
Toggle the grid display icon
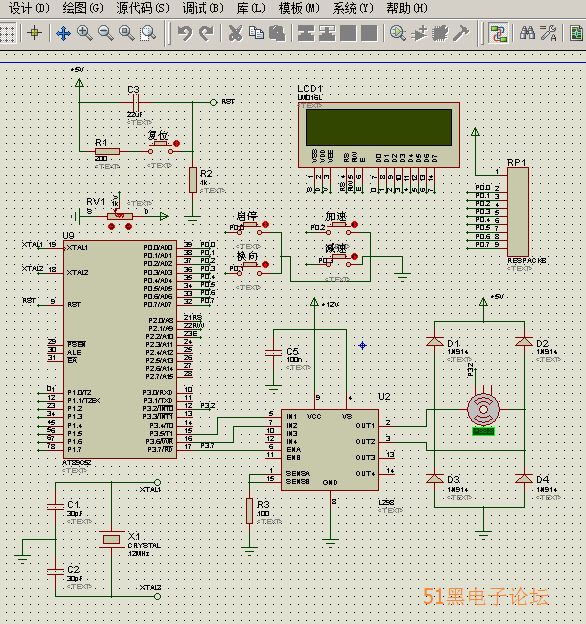[x=7, y=33]
